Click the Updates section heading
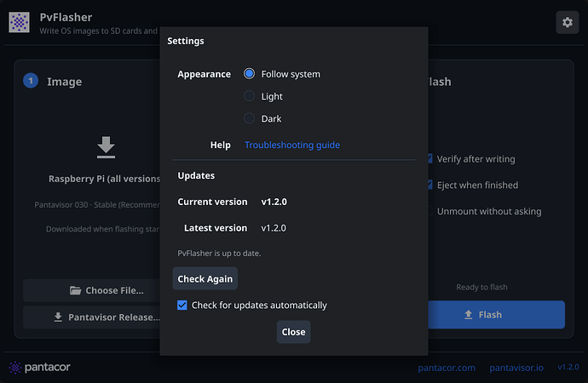588x383 pixels. pos(196,175)
